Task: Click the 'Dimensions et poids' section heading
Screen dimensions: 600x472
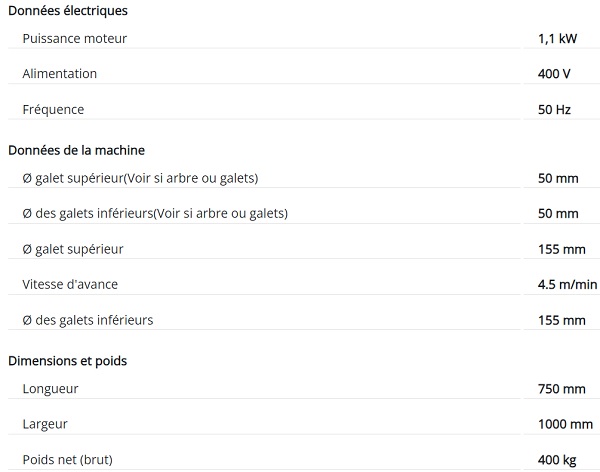Action: 67,360
